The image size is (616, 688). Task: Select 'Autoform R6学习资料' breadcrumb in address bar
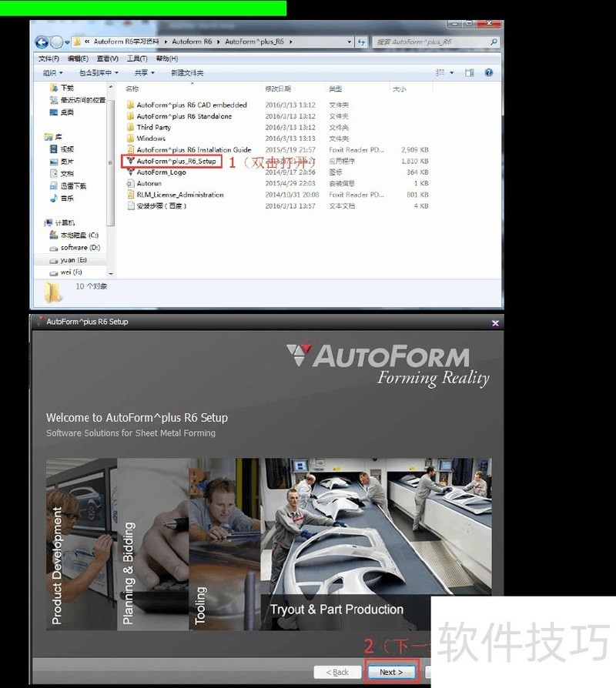pos(126,42)
